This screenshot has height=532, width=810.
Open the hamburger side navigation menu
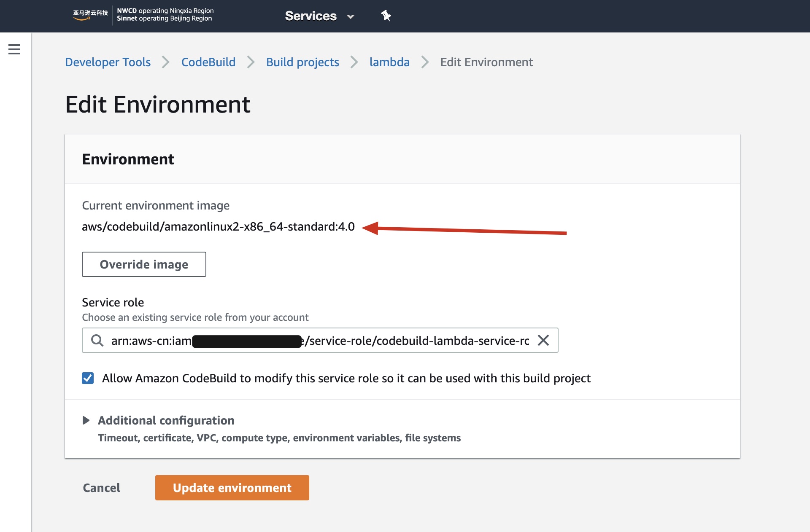pos(14,49)
